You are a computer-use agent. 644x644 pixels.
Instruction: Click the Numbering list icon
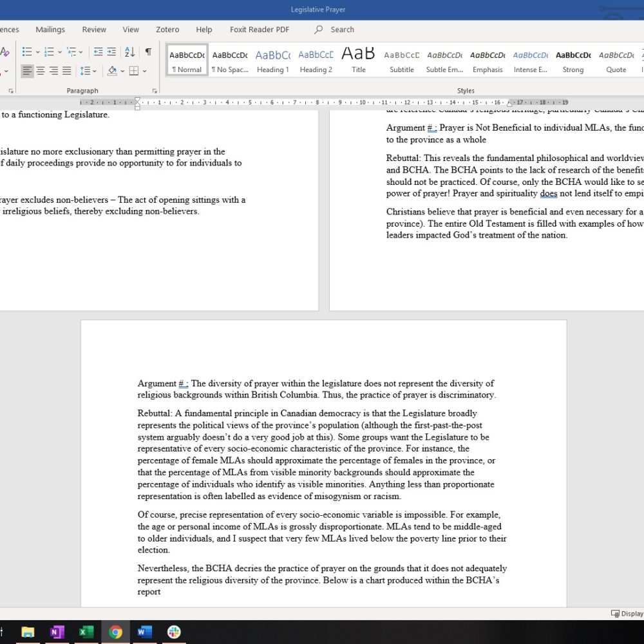point(49,52)
